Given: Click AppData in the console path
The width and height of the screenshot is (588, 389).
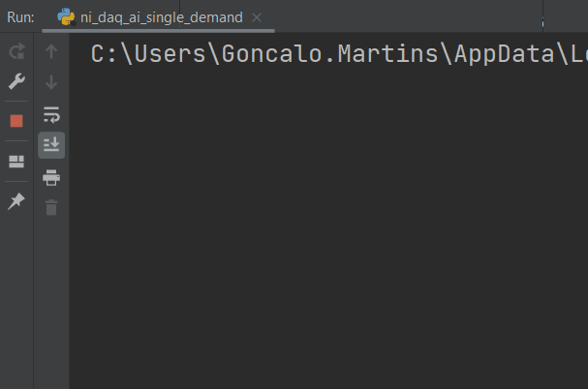Looking at the screenshot, I should 504,54.
